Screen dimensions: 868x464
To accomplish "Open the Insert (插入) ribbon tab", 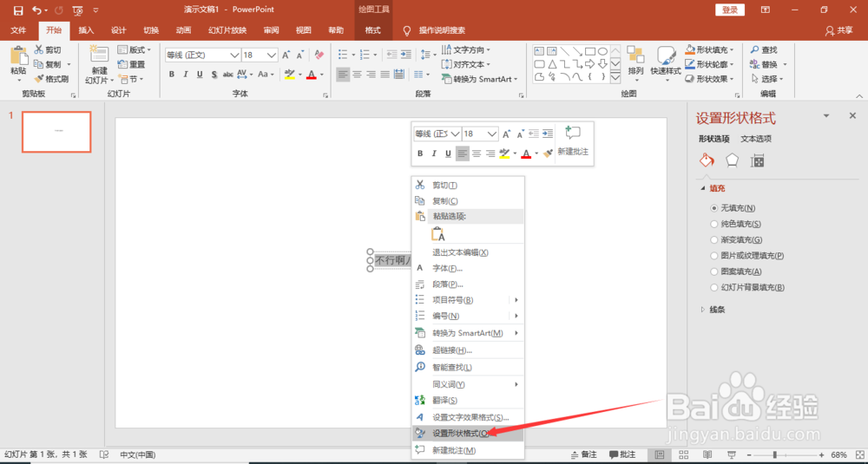I will [x=86, y=30].
